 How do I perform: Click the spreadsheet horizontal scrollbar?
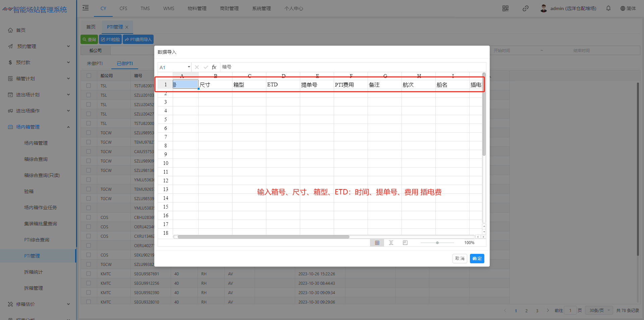click(263, 237)
